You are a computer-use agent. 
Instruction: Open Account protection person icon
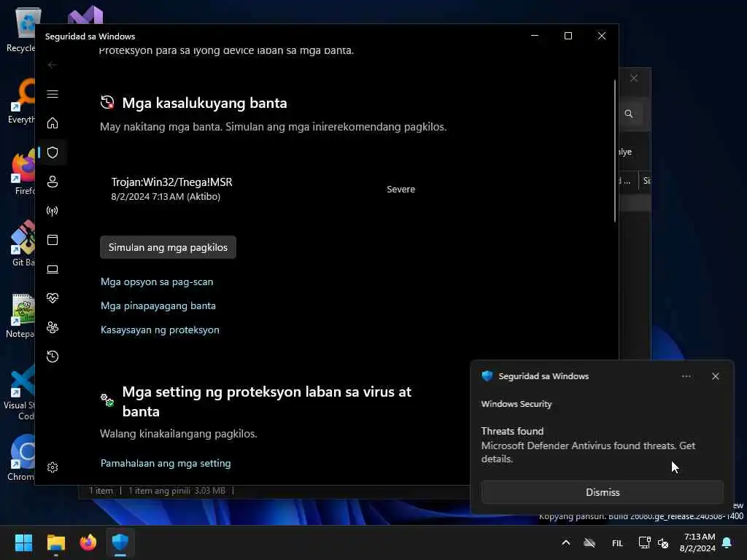coord(53,182)
